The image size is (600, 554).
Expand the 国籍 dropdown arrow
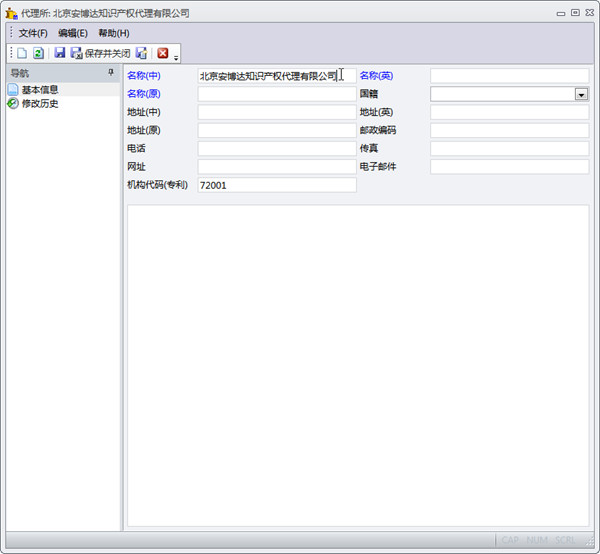[x=581, y=94]
